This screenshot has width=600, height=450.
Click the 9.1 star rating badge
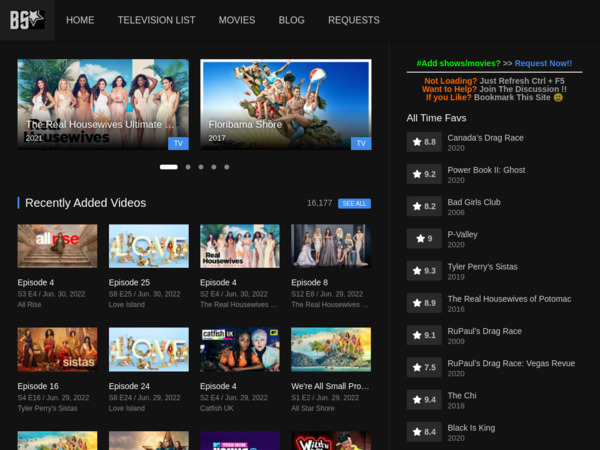pos(424,335)
